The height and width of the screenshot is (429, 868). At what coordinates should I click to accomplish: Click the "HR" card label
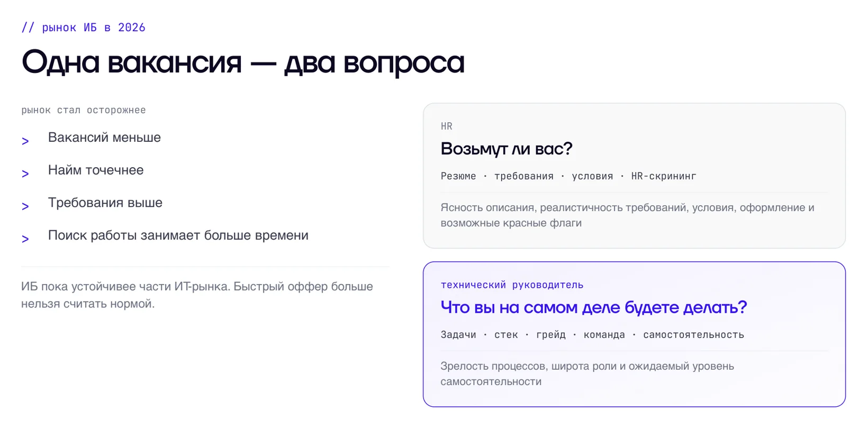pyautogui.click(x=447, y=126)
